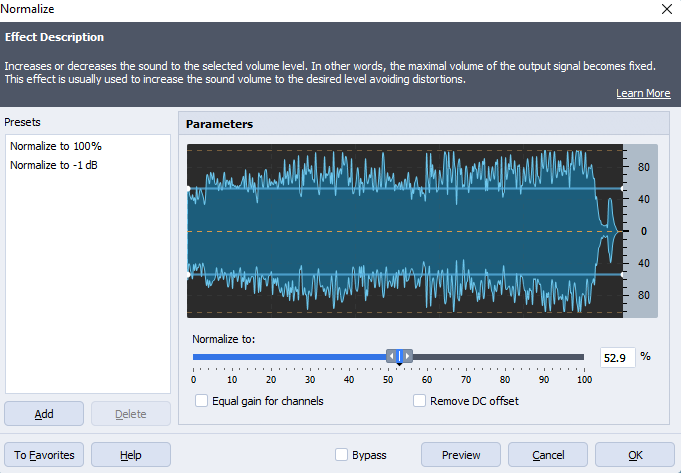Click the upper right waveform level handle

click(x=622, y=188)
